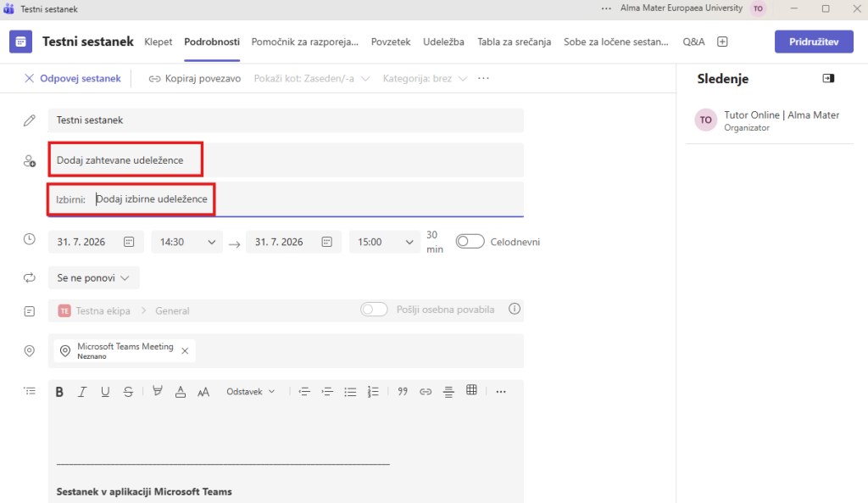The image size is (868, 503).
Task: Click the calendar app icon beside meeting title
Action: (20, 42)
